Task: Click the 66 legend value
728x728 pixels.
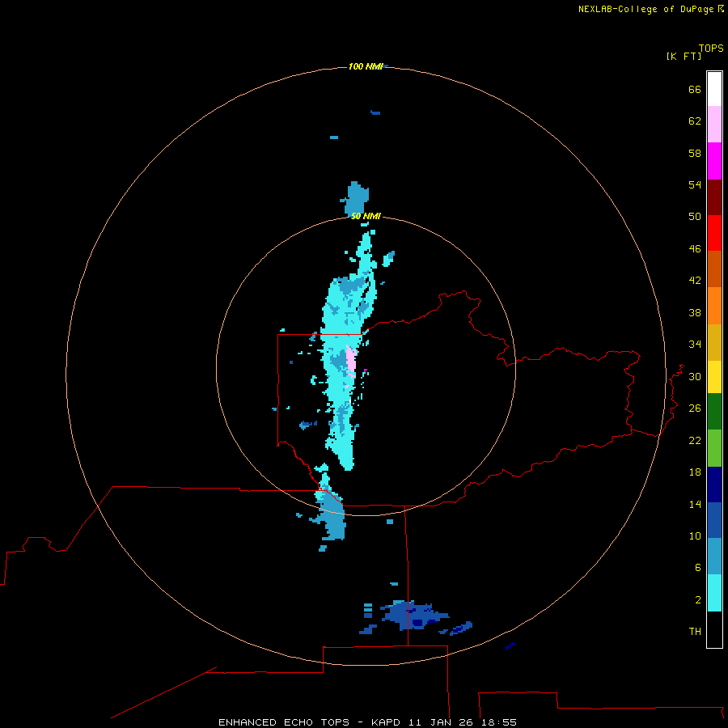Action: pyautogui.click(x=695, y=90)
